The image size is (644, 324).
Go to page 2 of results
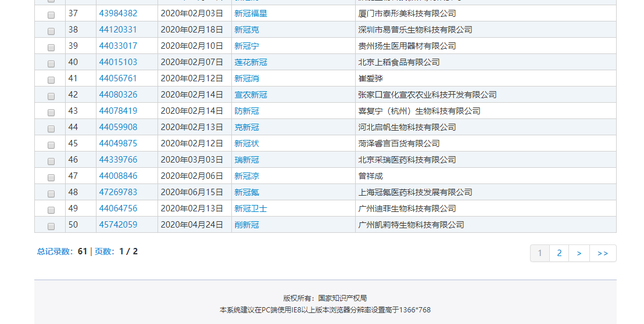(559, 253)
